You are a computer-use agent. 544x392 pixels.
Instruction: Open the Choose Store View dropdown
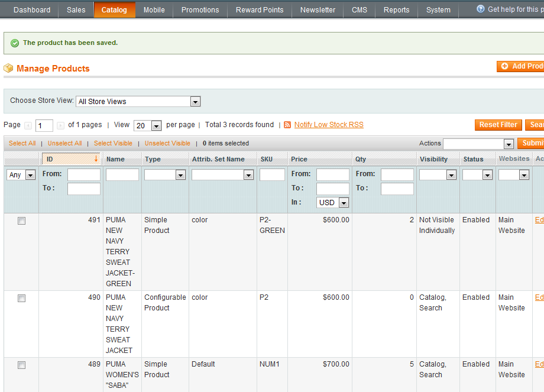point(138,101)
